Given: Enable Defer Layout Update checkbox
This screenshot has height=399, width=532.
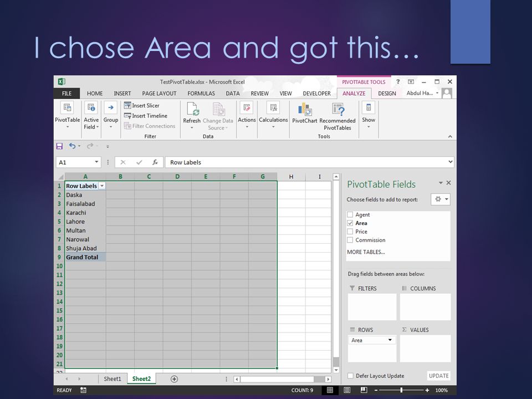Looking at the screenshot, I should point(350,376).
